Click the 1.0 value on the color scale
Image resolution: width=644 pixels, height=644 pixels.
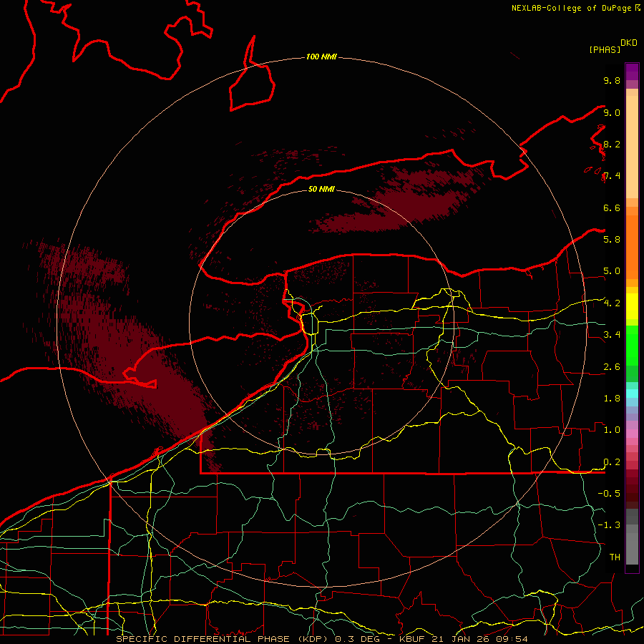click(612, 430)
